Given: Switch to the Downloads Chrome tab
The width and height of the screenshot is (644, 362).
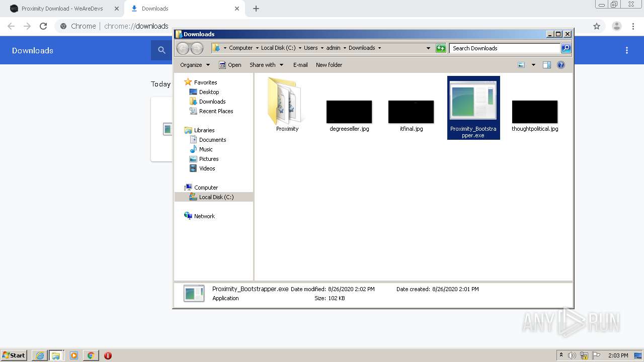Looking at the screenshot, I should tap(185, 9).
